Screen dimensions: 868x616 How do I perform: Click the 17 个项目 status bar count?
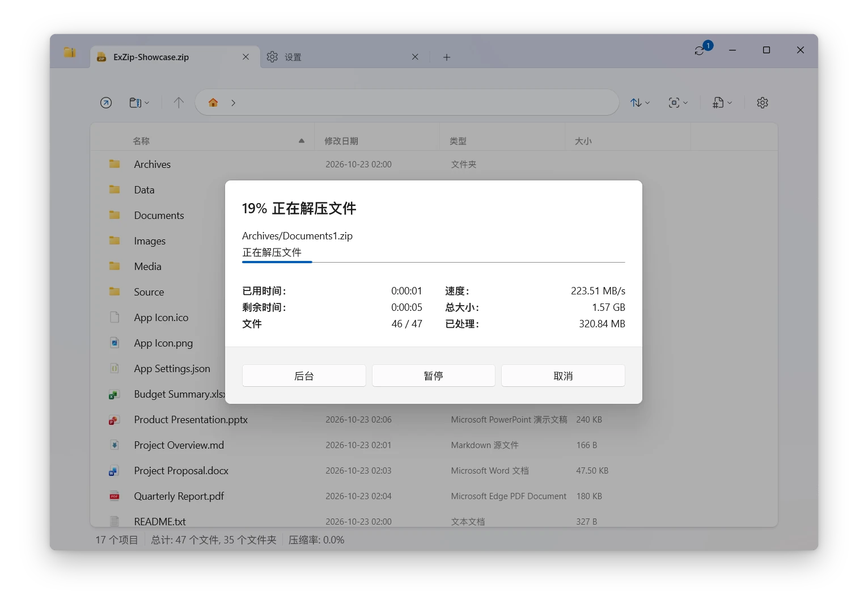click(x=117, y=540)
